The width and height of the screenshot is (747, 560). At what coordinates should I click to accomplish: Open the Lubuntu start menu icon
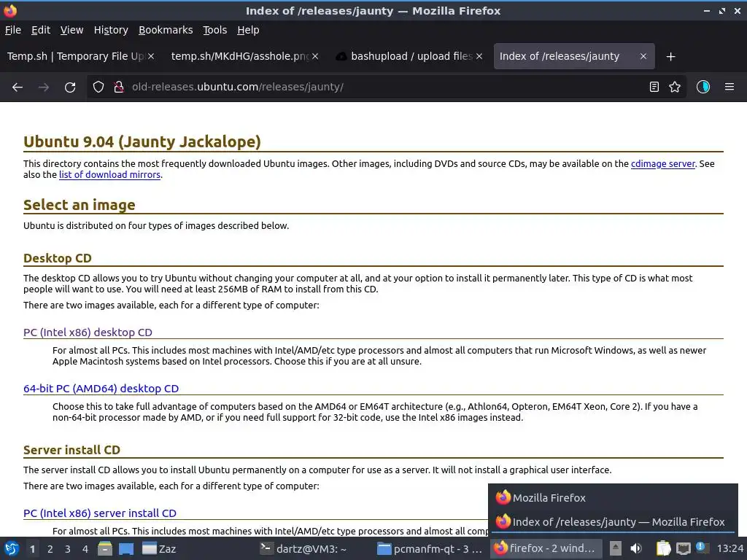[x=12, y=548]
